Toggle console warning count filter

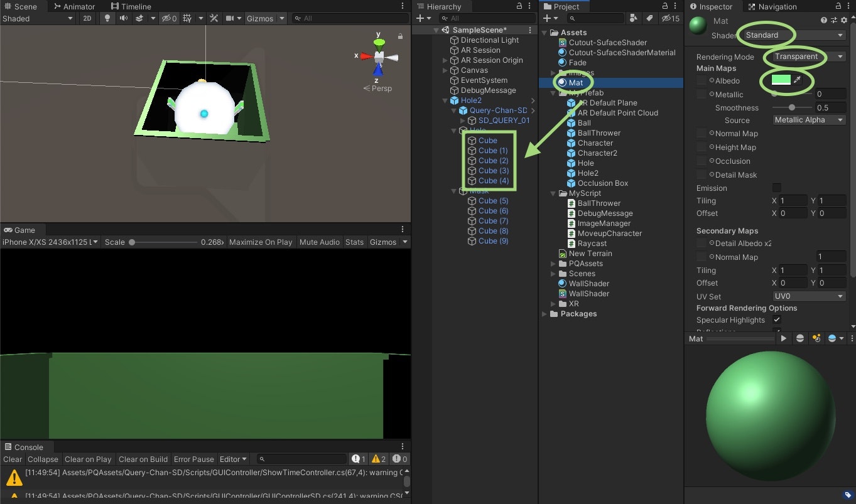click(379, 459)
